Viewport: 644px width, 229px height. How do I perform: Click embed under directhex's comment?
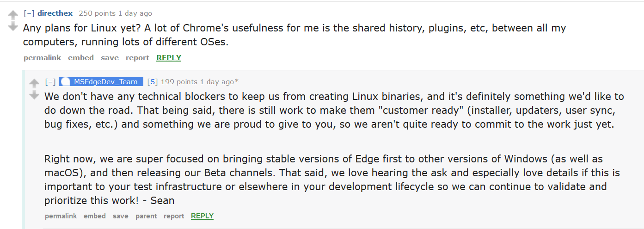click(x=81, y=58)
